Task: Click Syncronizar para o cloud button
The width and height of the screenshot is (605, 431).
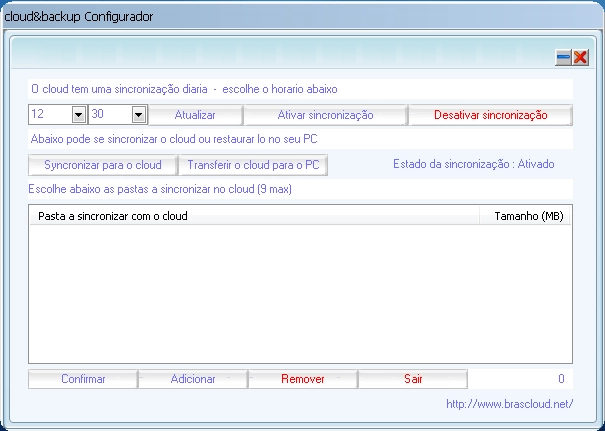Action: tap(103, 165)
